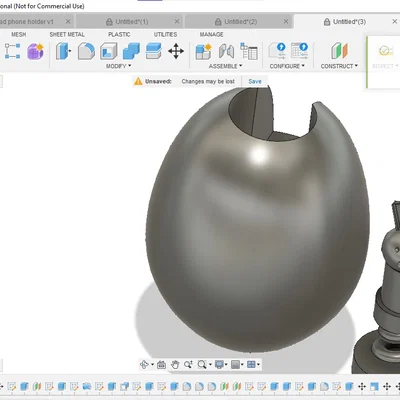
Task: Expand the MODIFY dropdown menu
Action: tap(118, 66)
